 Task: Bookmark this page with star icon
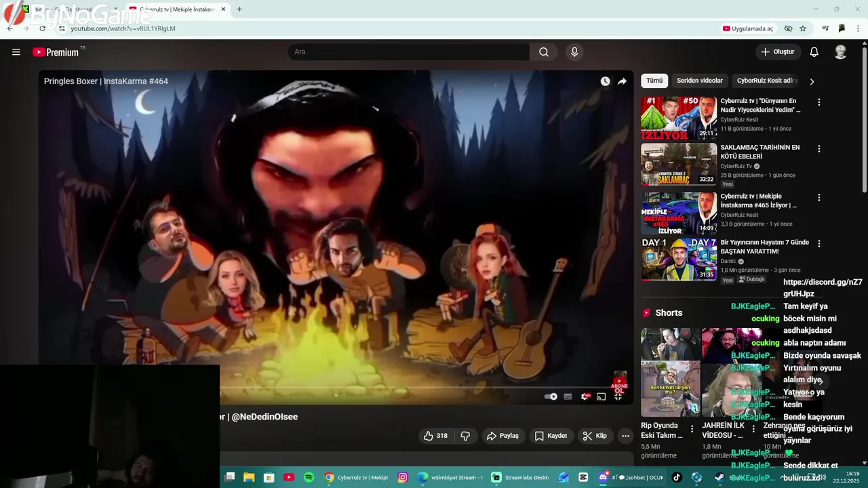[x=803, y=28]
